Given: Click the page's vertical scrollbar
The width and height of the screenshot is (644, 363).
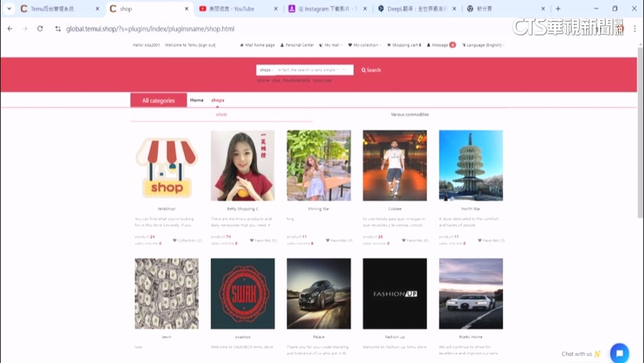Looking at the screenshot, I should click(x=639, y=129).
